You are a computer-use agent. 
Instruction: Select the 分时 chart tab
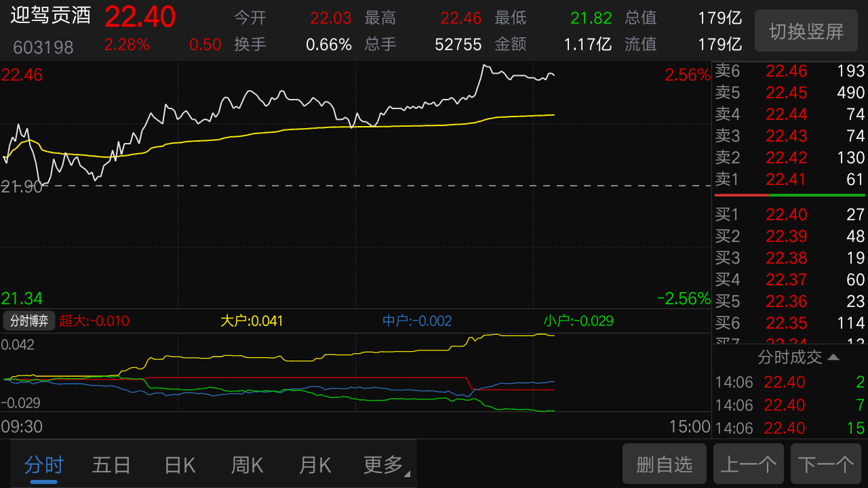pos(44,465)
